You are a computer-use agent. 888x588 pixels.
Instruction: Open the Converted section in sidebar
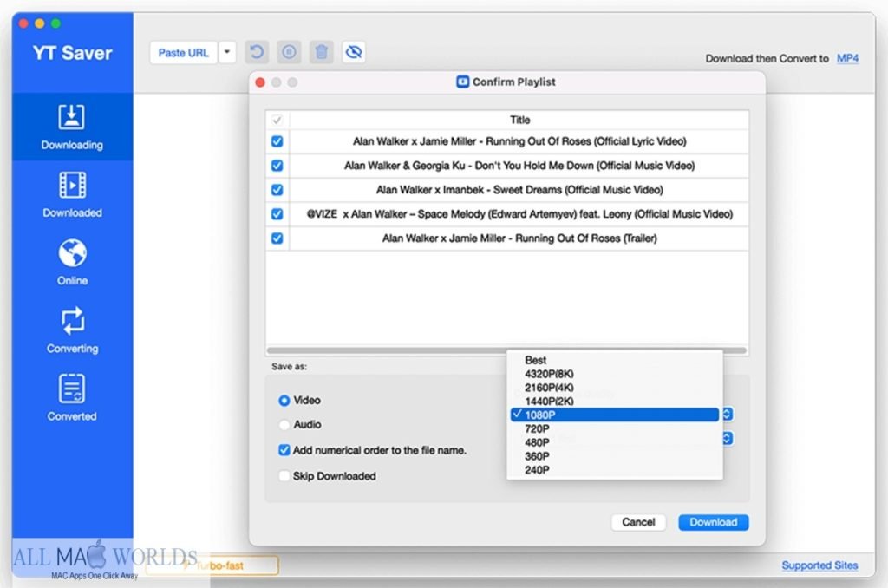coord(72,398)
